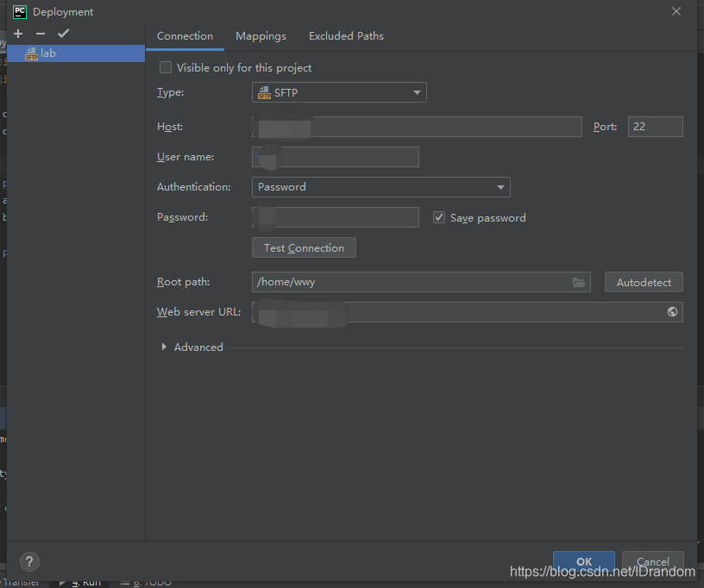Click the PyCharm icon in title bar
The width and height of the screenshot is (704, 588).
(x=20, y=12)
